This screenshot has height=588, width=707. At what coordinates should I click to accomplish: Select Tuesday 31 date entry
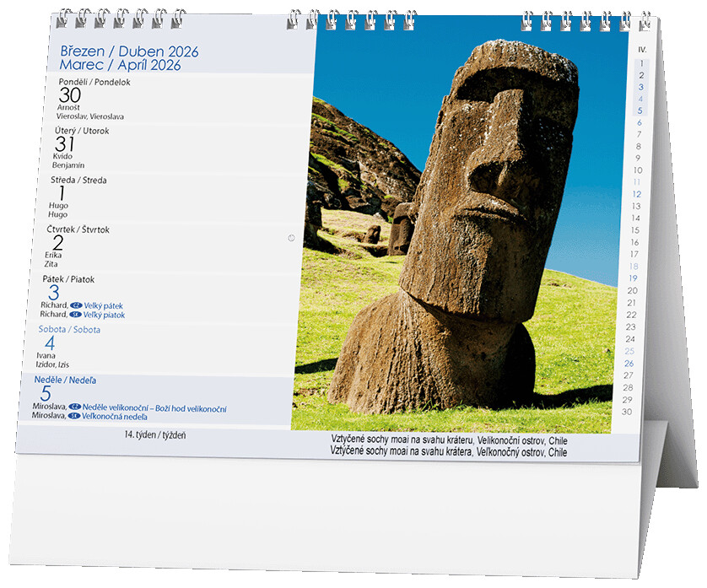(x=65, y=144)
